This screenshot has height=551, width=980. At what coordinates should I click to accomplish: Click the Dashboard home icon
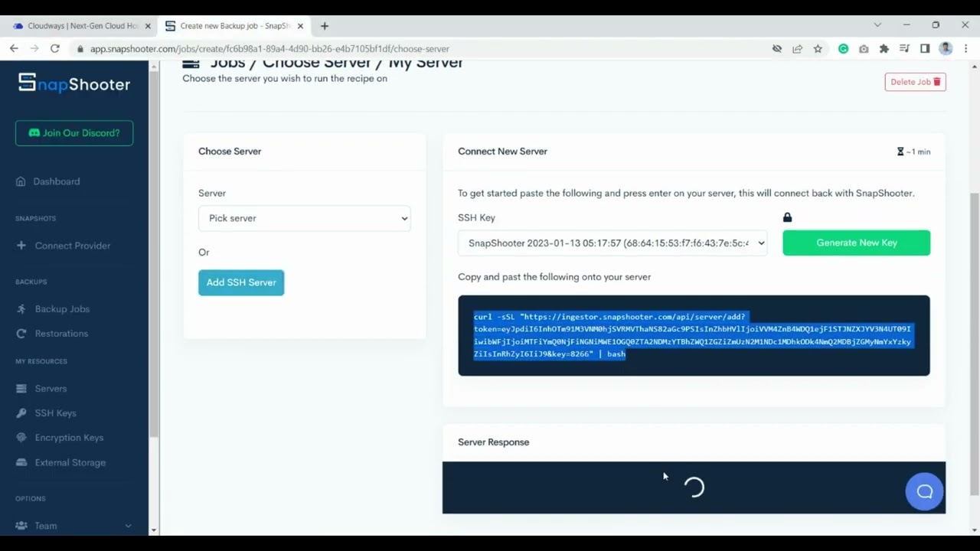tap(21, 181)
